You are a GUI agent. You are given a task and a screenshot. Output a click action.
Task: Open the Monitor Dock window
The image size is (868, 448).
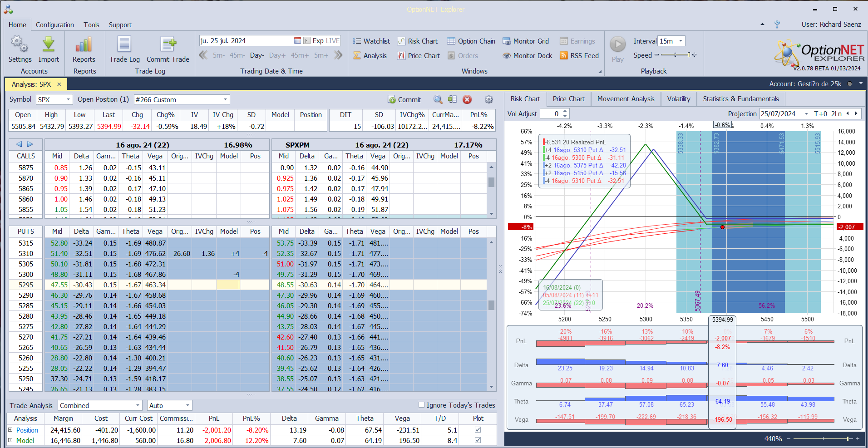[528, 55]
